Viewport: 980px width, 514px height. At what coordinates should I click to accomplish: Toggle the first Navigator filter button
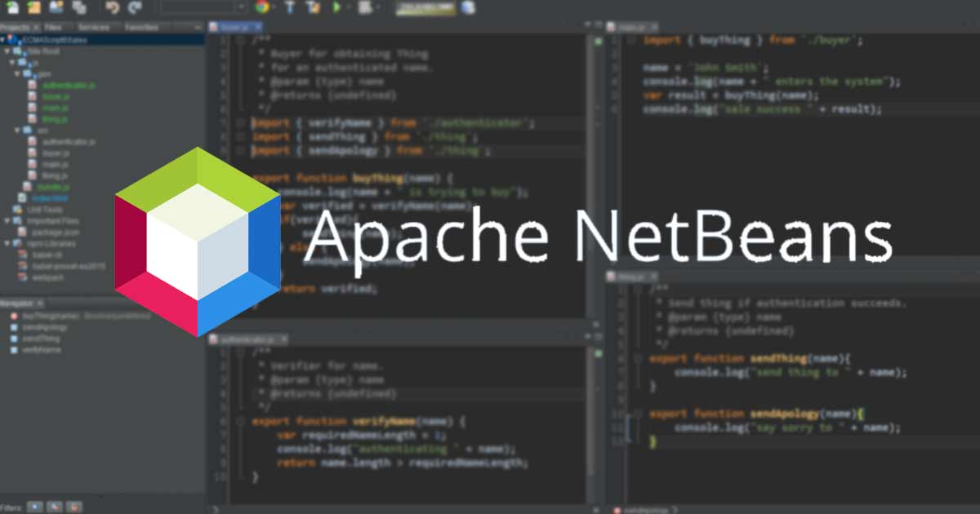(x=34, y=507)
